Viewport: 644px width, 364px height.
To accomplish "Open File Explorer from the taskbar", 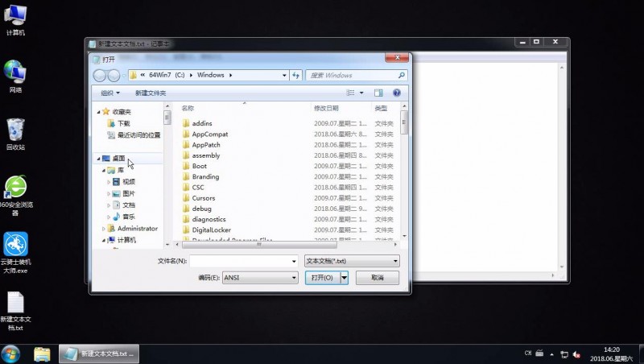I will coord(42,354).
